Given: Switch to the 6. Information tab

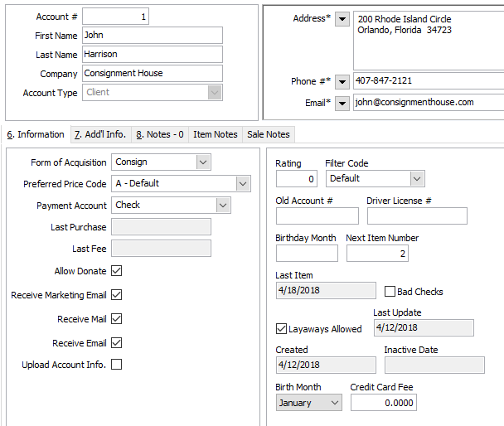Looking at the screenshot, I should click(x=36, y=134).
